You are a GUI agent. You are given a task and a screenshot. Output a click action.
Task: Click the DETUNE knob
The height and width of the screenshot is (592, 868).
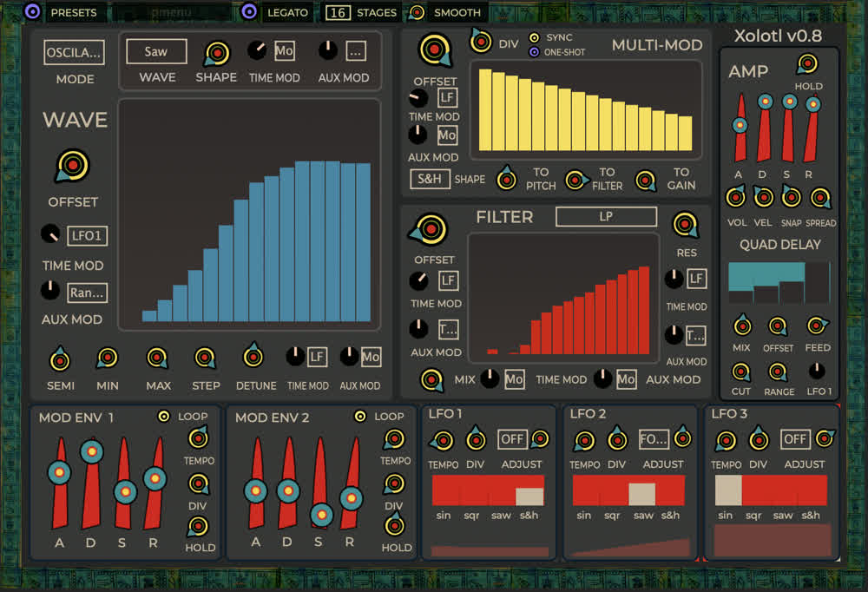coord(253,357)
